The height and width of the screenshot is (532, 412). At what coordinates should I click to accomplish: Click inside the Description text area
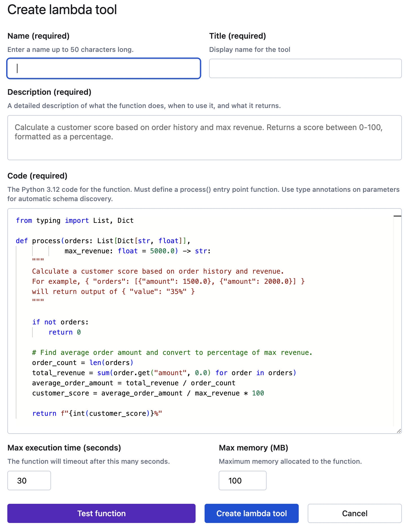(205, 138)
